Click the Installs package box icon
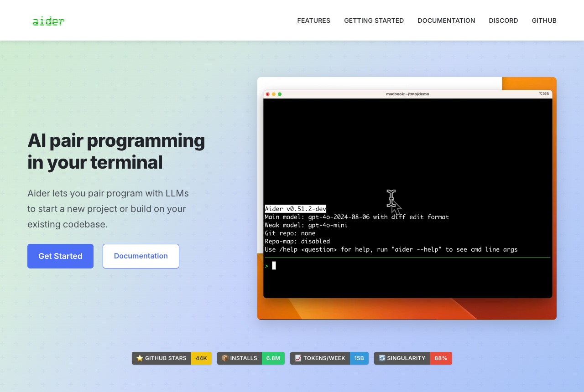This screenshot has height=392, width=584. (225, 358)
